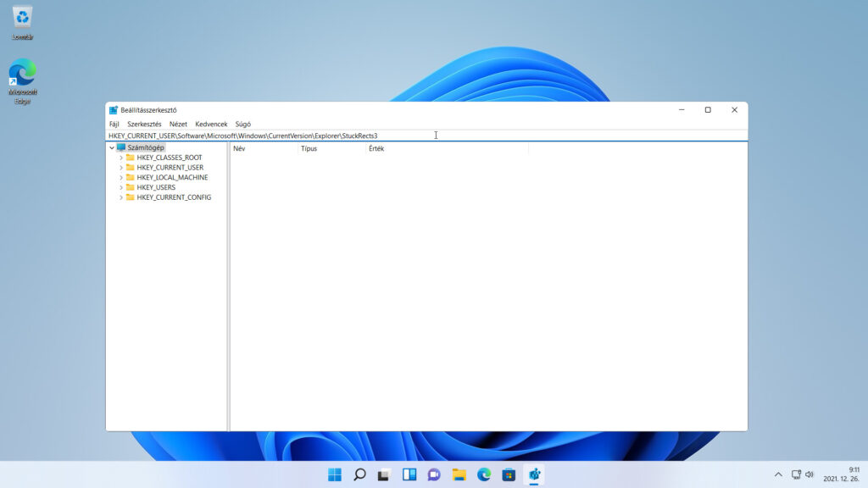The height and width of the screenshot is (488, 868).
Task: Click the HKEY_CURRENT_USER folder icon
Action: (130, 168)
